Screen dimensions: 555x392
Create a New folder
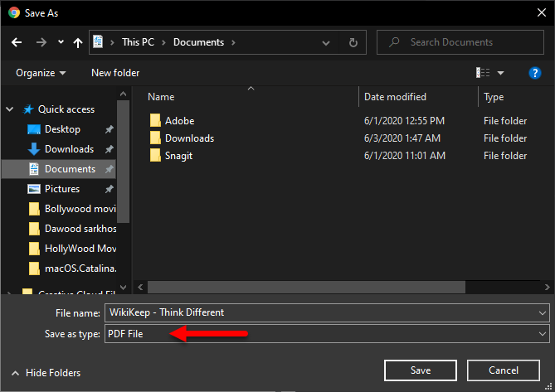tap(115, 73)
